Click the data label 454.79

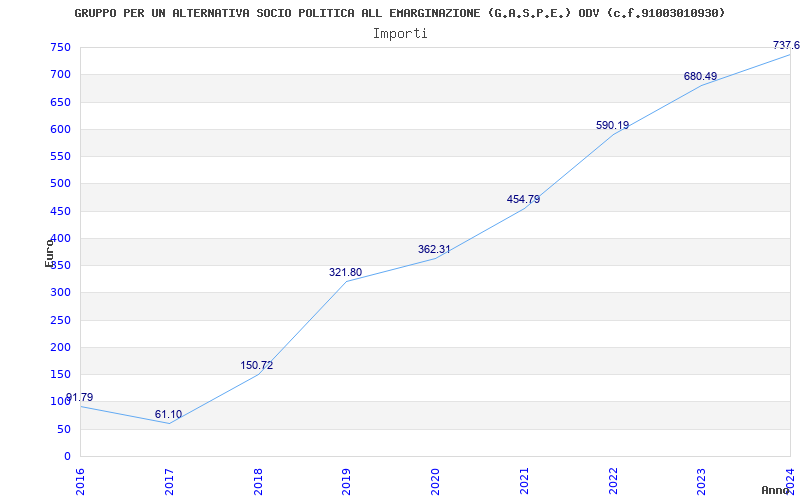[523, 199]
